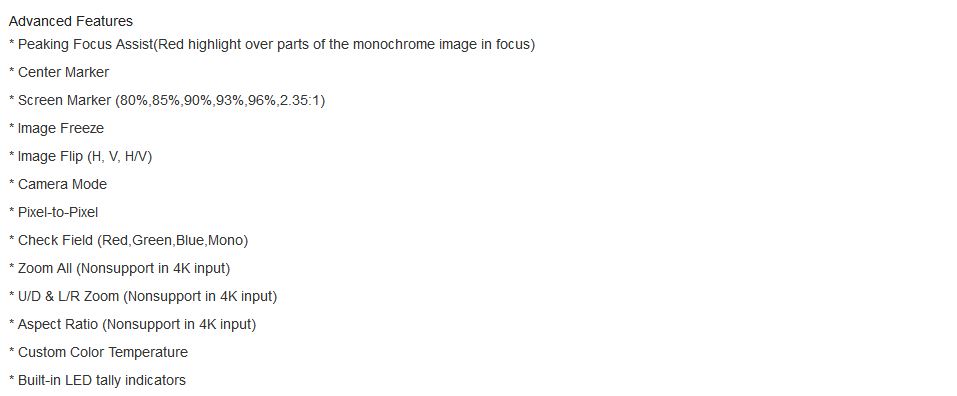
Task: Click the Zoom All feature line
Action: [120, 268]
